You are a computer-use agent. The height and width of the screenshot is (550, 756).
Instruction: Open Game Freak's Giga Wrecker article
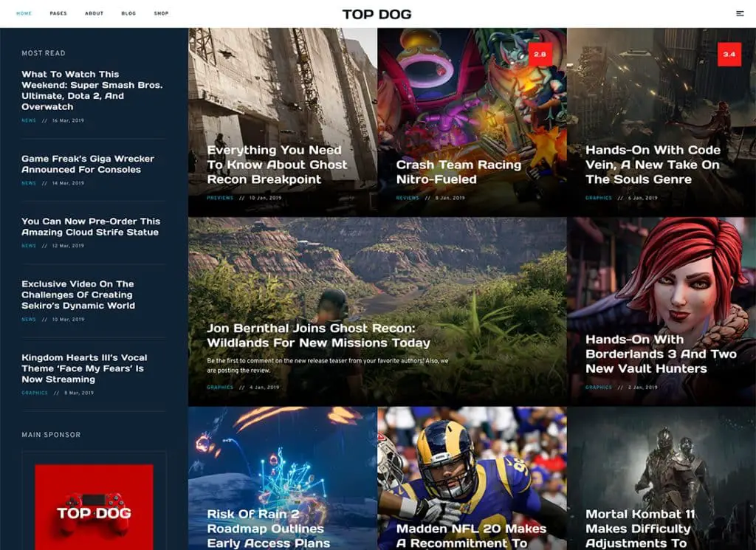coord(88,164)
